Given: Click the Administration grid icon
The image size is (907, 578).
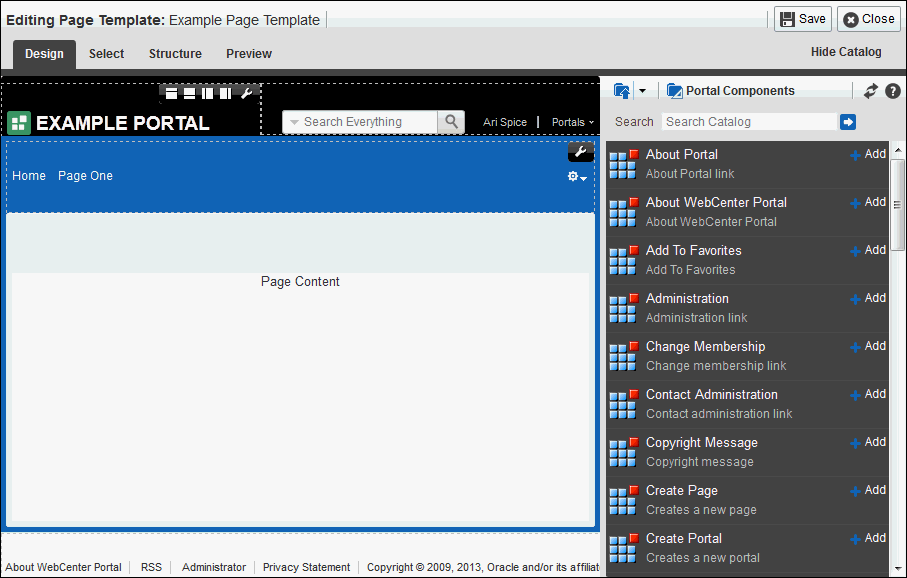Looking at the screenshot, I should point(624,308).
